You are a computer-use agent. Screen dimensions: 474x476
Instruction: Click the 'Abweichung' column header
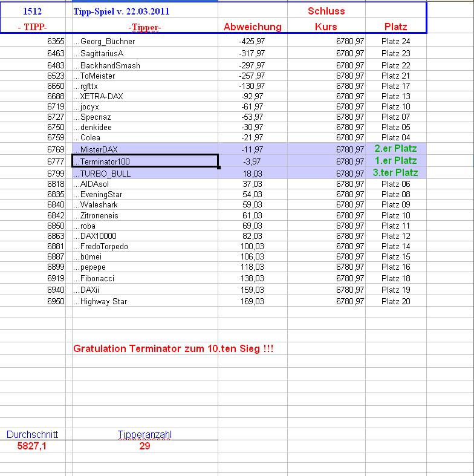point(253,27)
